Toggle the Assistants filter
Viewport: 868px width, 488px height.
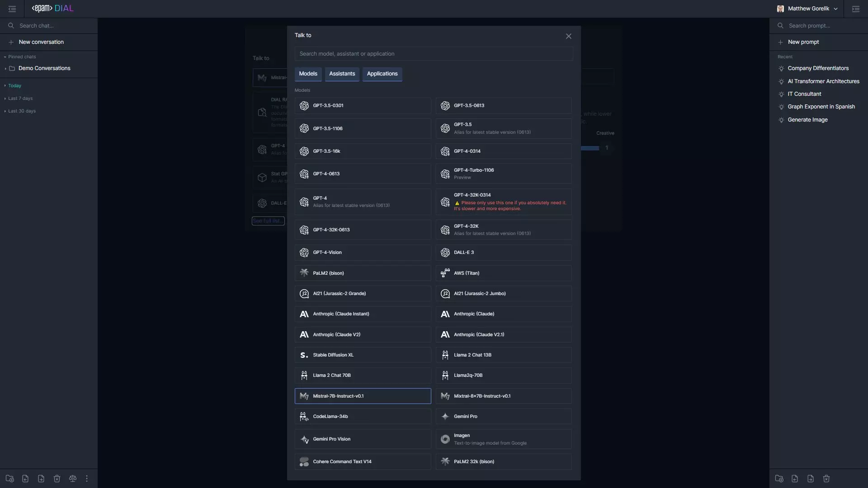[x=342, y=74]
